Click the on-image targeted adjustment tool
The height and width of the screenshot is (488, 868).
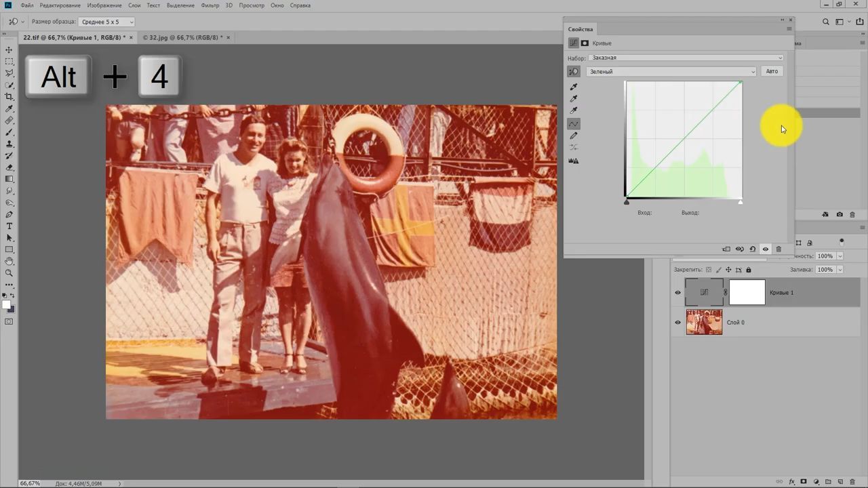click(574, 71)
